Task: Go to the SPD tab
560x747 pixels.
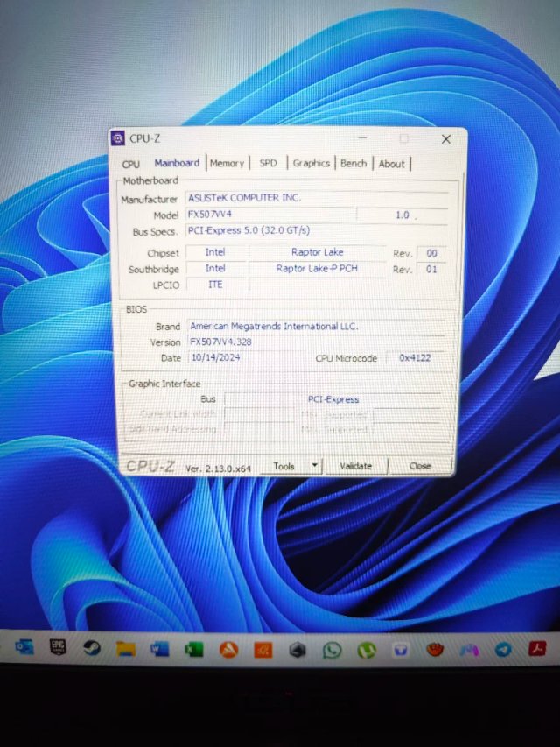Action: pos(268,163)
